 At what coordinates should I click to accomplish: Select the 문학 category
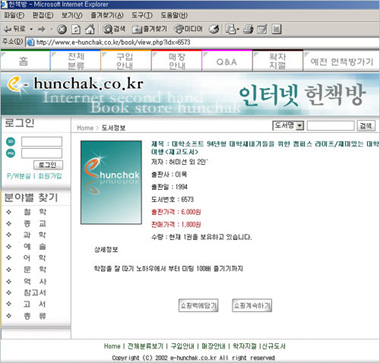coord(35,270)
